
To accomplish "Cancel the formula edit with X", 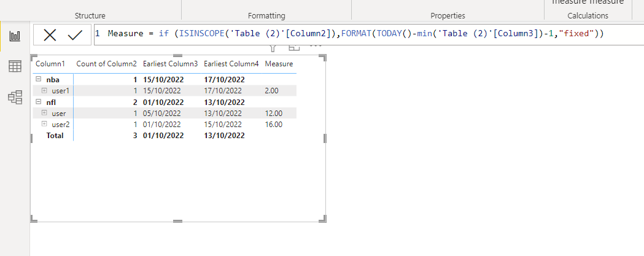I will tap(50, 36).
